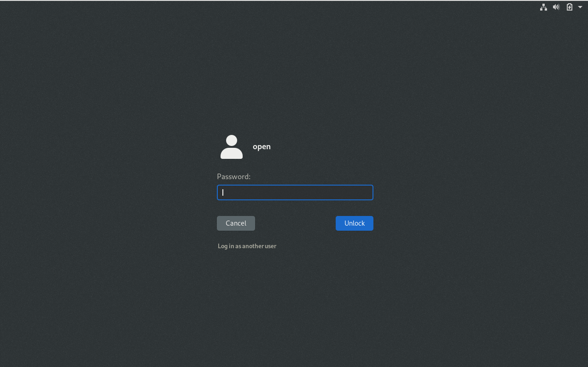Submit password with the blue Unlock button
This screenshot has height=367, width=588.
tap(354, 223)
